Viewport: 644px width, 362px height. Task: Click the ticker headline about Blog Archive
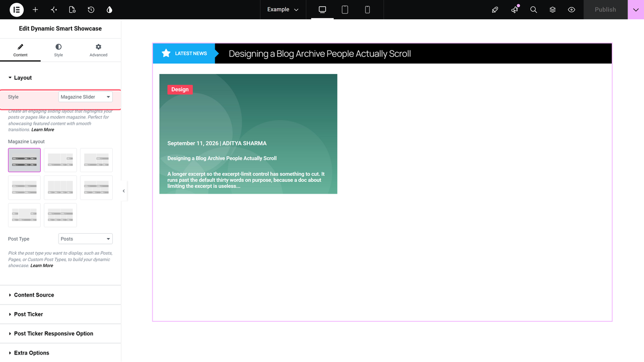pos(320,54)
